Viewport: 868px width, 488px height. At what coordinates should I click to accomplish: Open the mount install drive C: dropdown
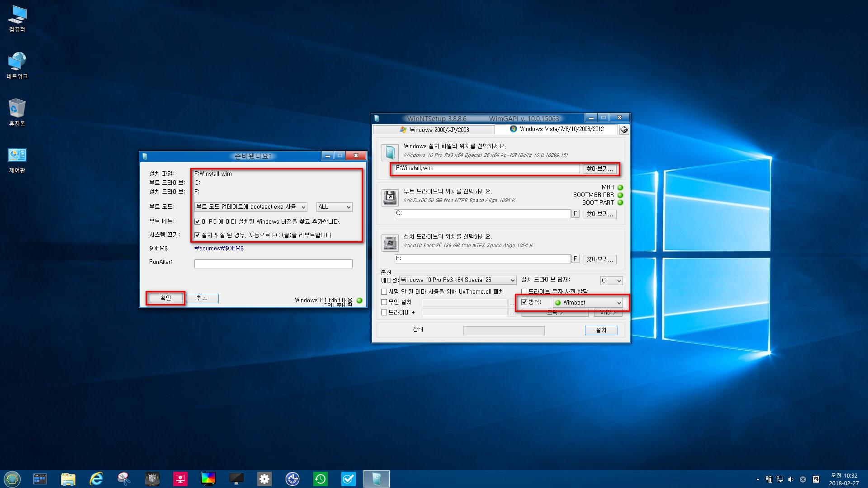pyautogui.click(x=611, y=281)
